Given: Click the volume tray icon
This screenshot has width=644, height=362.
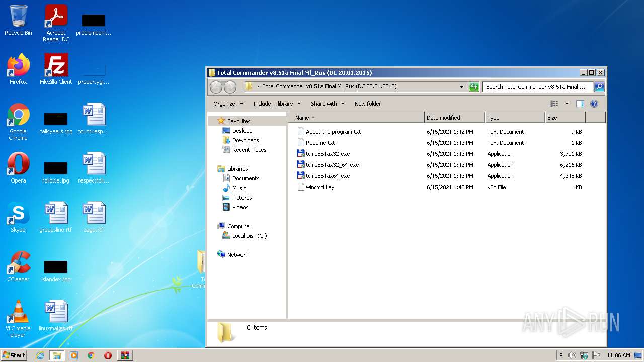Looking at the screenshot, I should (572, 355).
